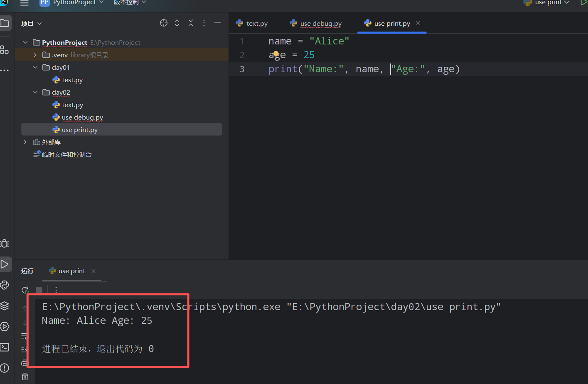Viewport: 588px width, 384px height.
Task: Select the .venv library root row
Action: pos(122,55)
